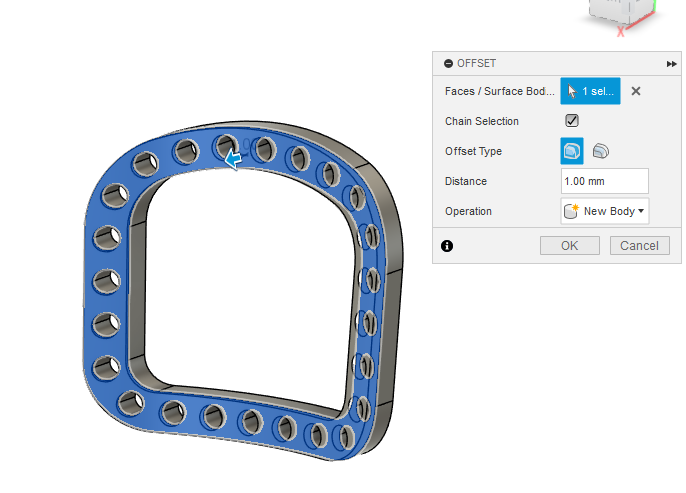
Task: Toggle the Chain Selection checkbox
Action: (572, 121)
